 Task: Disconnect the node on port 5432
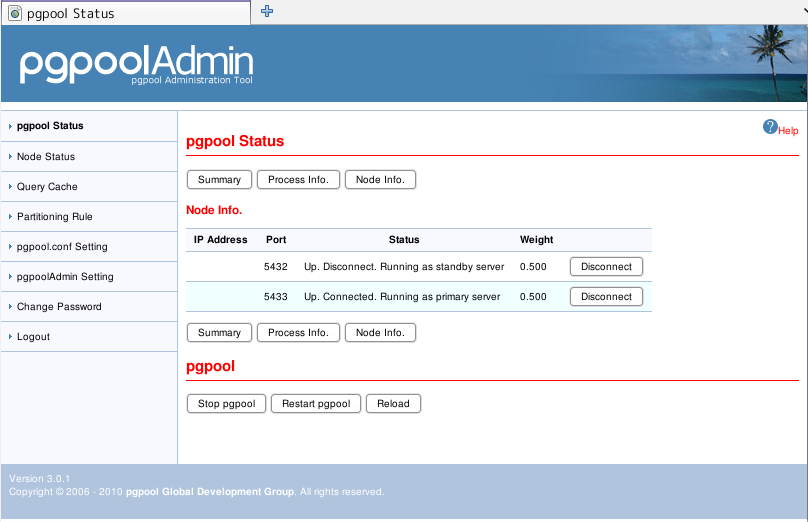(x=606, y=266)
